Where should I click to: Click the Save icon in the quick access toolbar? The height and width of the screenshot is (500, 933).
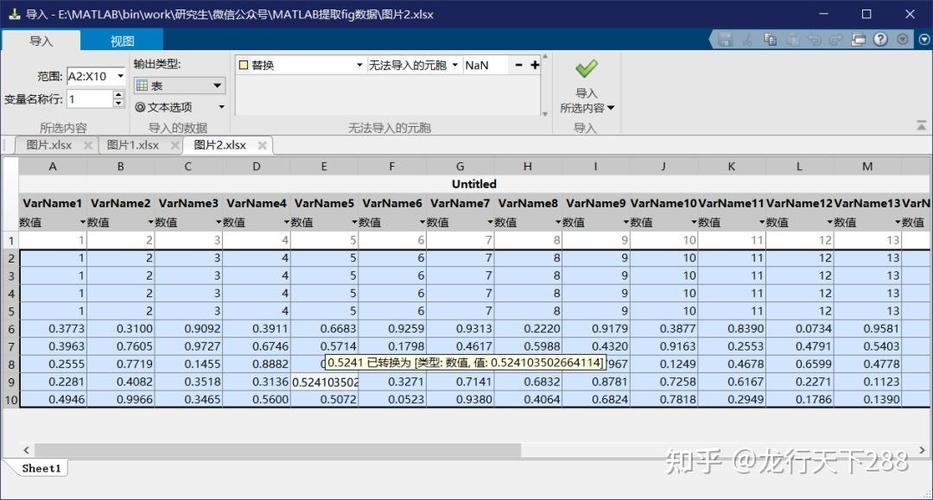tap(725, 40)
